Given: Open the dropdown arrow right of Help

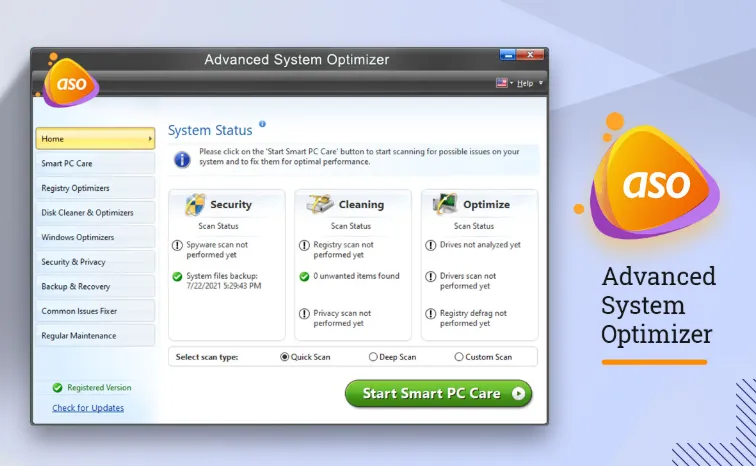Looking at the screenshot, I should pos(540,83).
